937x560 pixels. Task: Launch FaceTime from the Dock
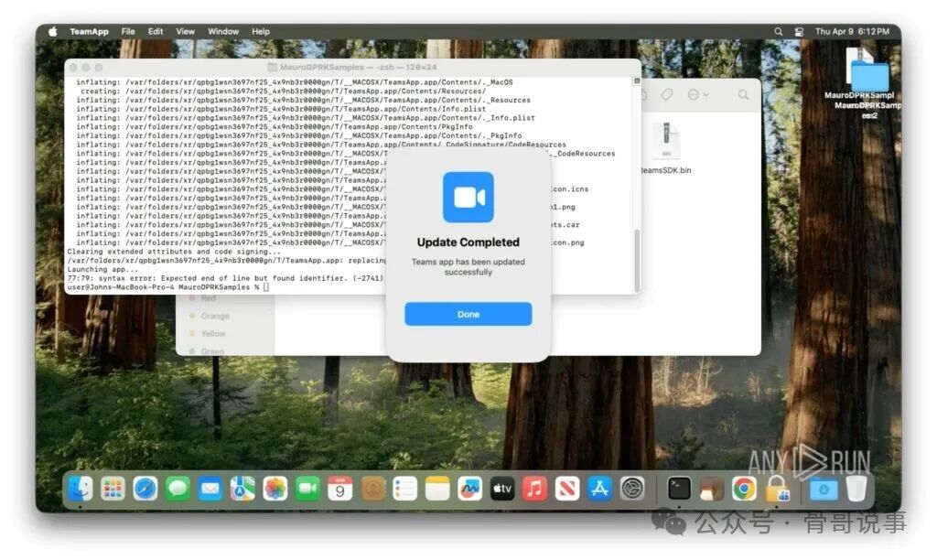tap(307, 489)
